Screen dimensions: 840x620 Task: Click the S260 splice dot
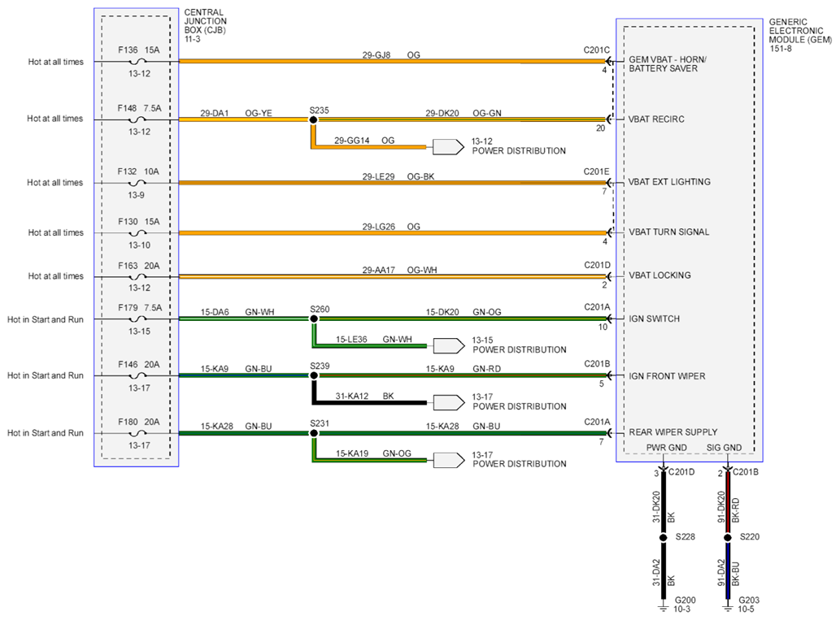coord(313,320)
